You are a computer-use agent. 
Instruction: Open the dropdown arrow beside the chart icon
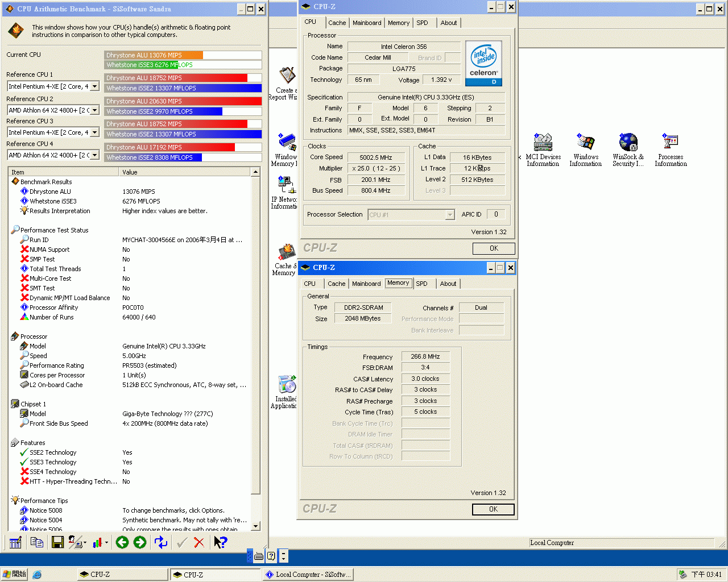click(x=106, y=543)
